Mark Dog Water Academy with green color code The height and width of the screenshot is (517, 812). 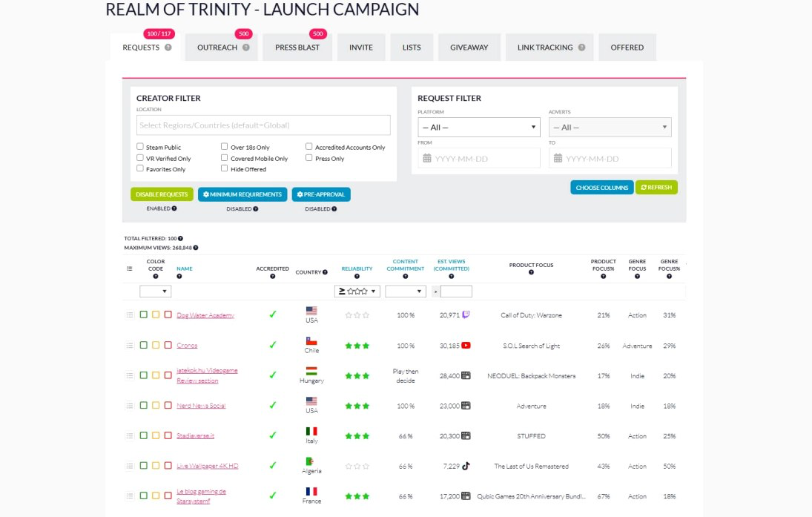143,315
